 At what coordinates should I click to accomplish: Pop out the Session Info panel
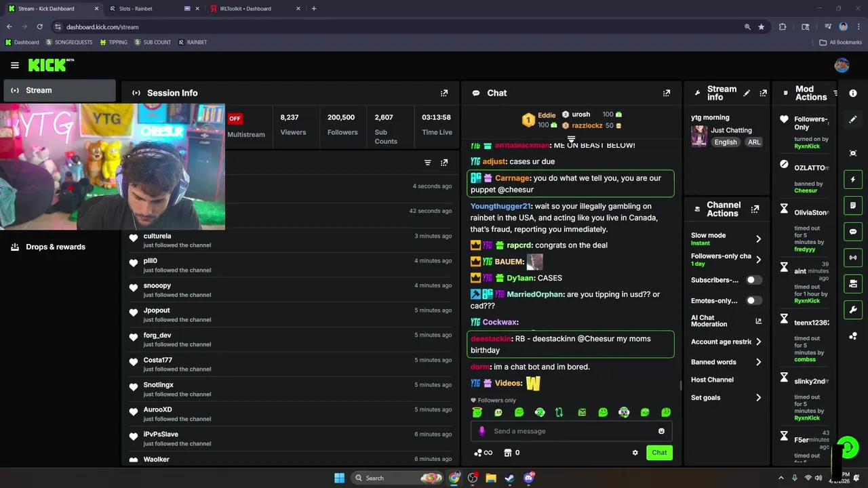(444, 93)
